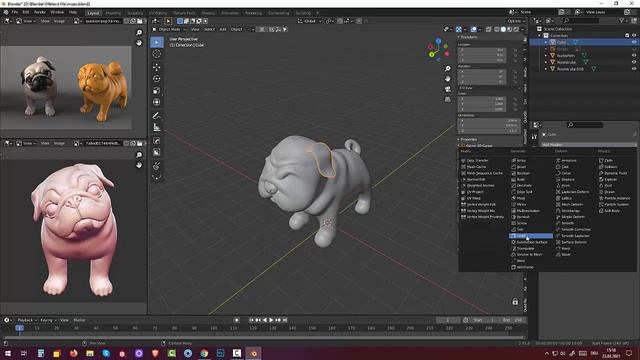The image size is (640, 360).
Task: Switch to the Sculpting workspace tab
Action: pos(135,13)
